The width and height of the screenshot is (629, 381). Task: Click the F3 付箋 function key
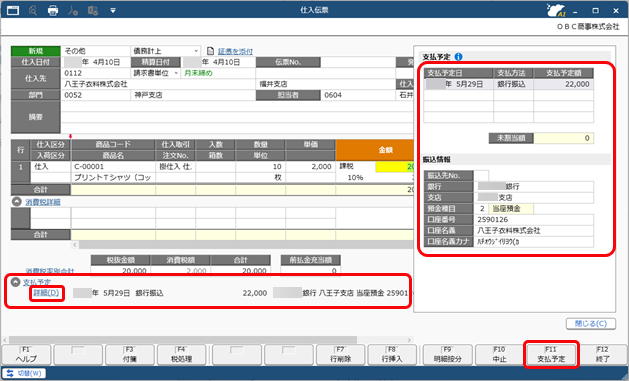click(130, 355)
